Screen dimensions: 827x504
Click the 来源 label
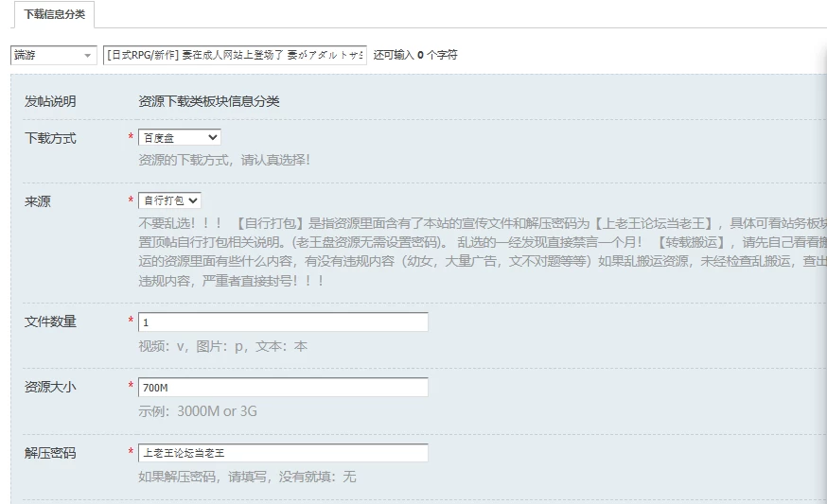(38, 201)
